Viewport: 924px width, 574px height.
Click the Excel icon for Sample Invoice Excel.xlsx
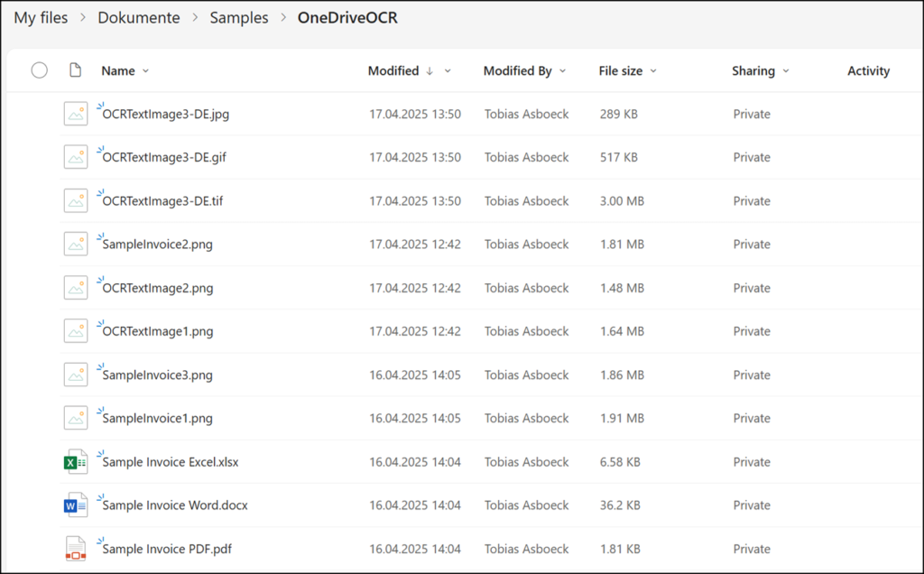[x=76, y=461]
